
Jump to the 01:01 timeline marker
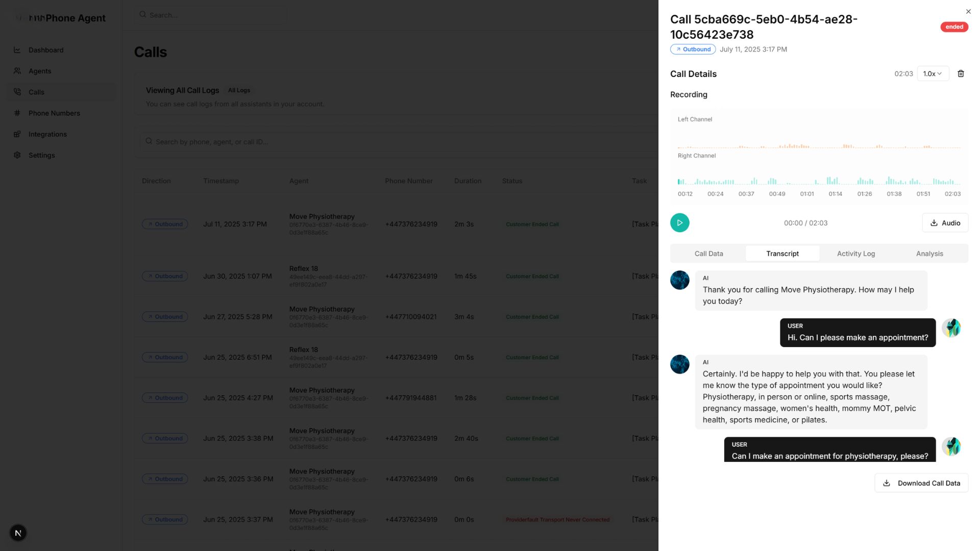[x=807, y=194]
